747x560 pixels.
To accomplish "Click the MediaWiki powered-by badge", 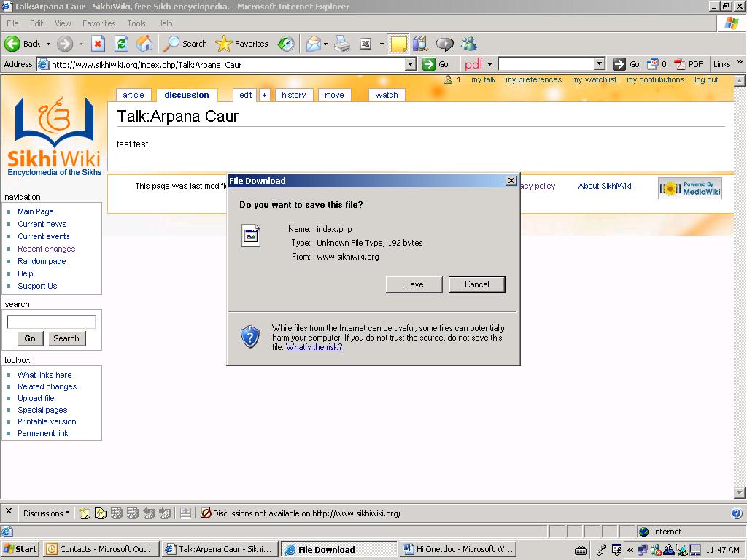I will click(x=690, y=189).
